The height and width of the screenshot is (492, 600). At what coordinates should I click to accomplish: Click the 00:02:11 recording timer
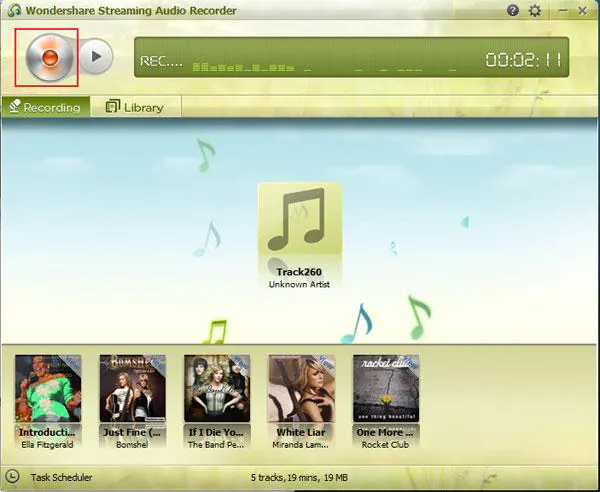point(526,60)
